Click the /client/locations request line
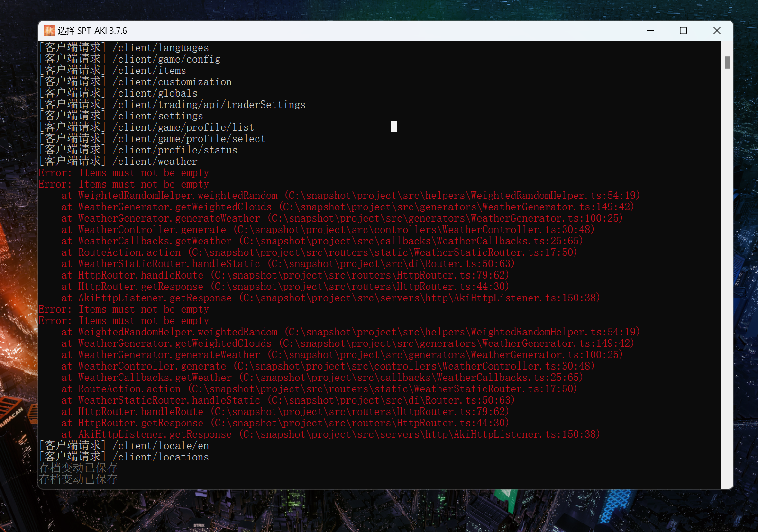Image resolution: width=758 pixels, height=532 pixels. (x=160, y=457)
